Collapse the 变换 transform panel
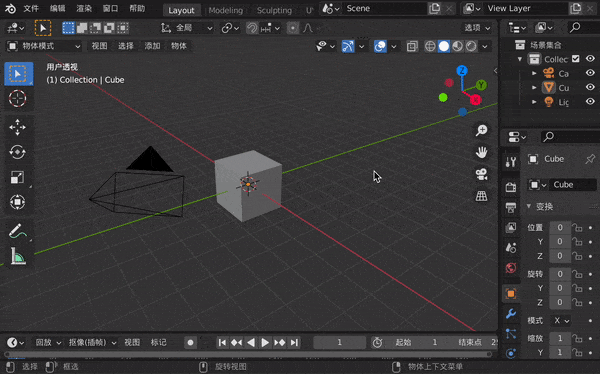Viewport: 600px width, 374px height. 529,207
